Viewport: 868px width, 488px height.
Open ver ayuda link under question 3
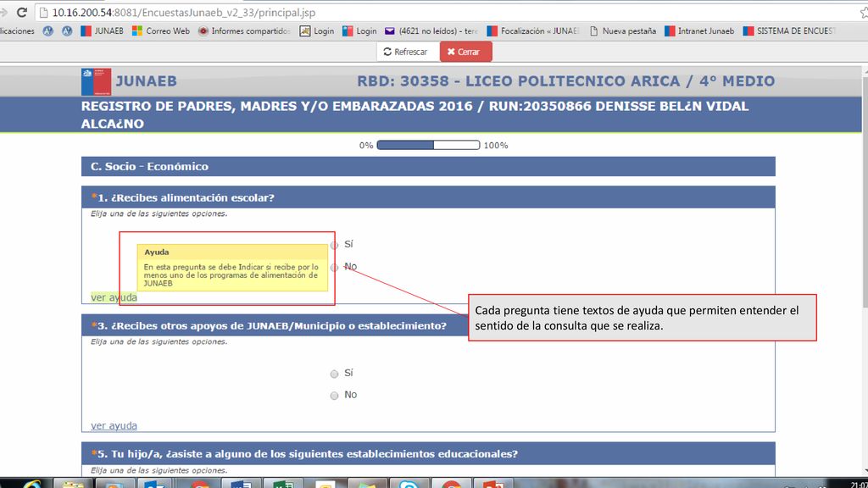click(114, 425)
